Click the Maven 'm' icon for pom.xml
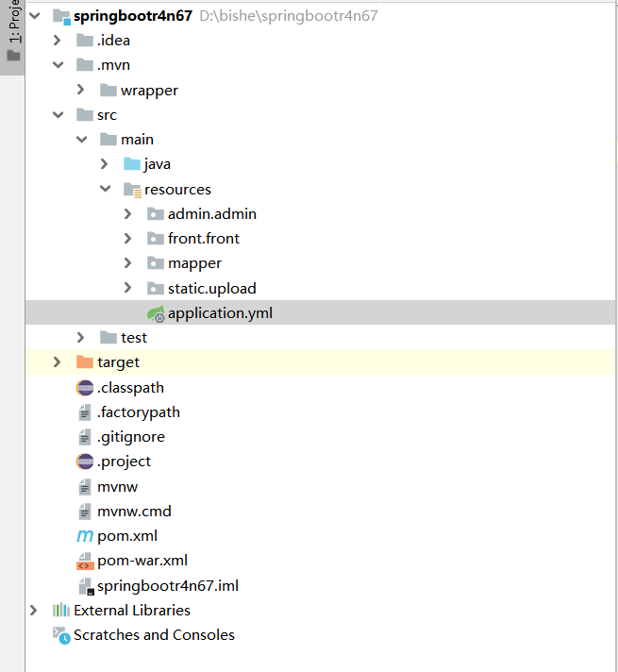618x672 pixels. tap(85, 536)
